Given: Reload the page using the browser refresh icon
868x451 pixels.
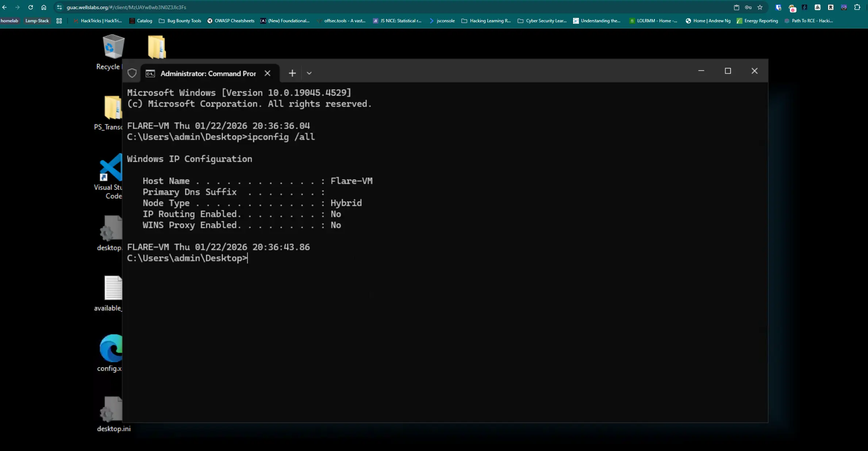Looking at the screenshot, I should tap(31, 7).
